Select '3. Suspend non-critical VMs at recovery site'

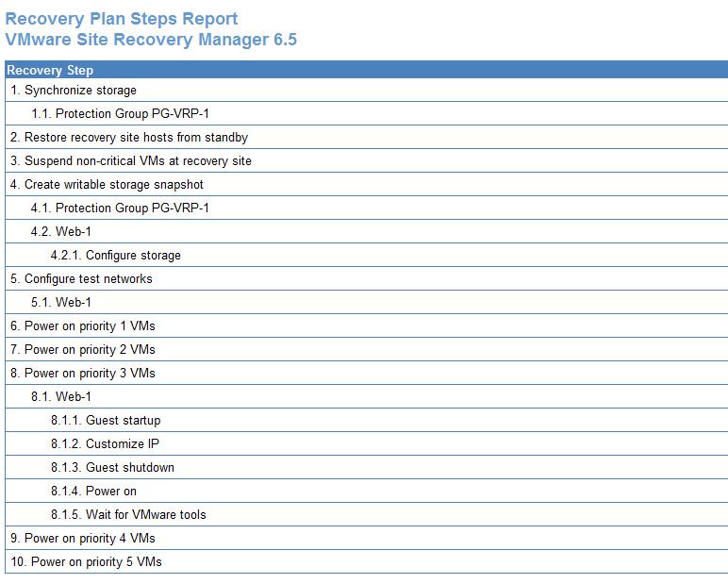(x=366, y=160)
